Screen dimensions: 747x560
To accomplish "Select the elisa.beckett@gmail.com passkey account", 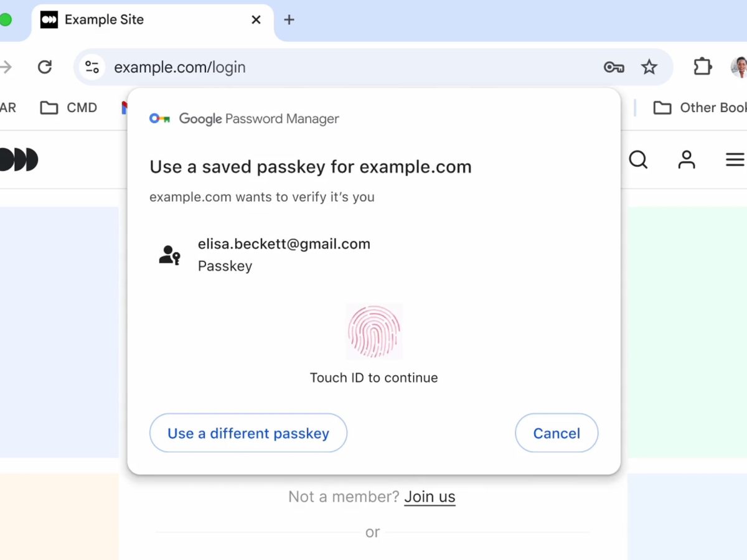I will [x=283, y=254].
